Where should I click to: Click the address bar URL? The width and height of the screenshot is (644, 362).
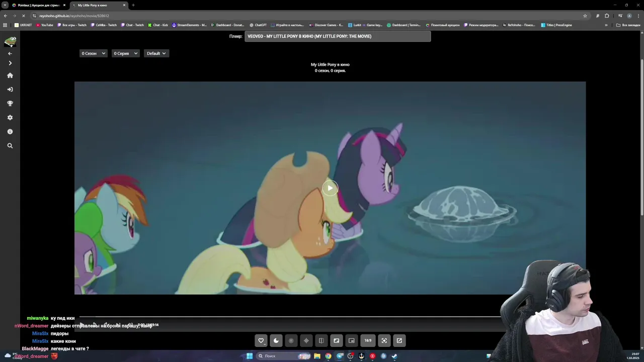[74, 16]
